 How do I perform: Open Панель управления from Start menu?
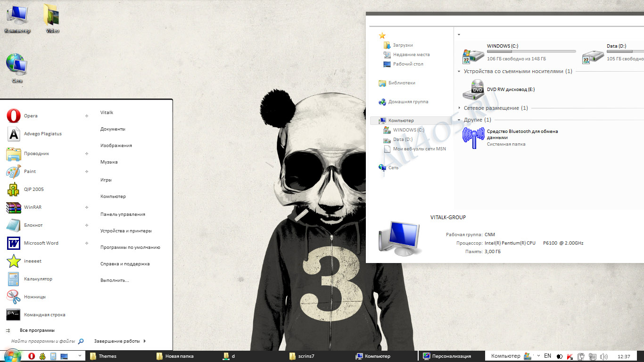(123, 214)
